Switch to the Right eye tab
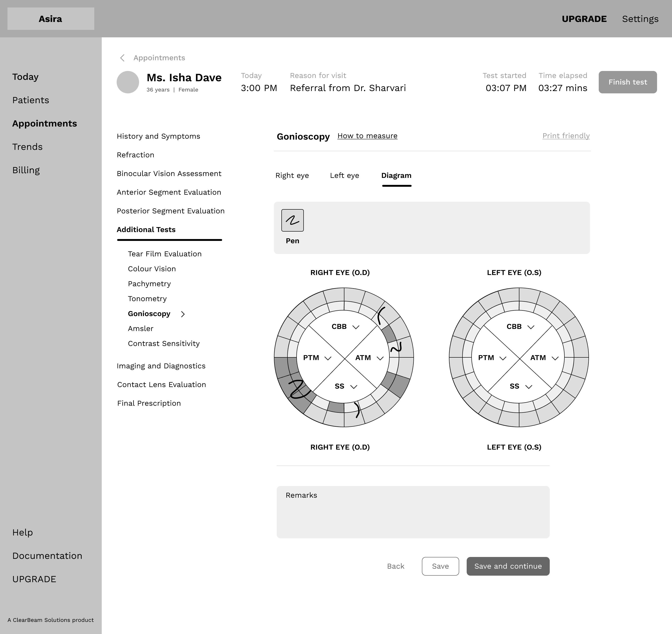This screenshot has height=634, width=672. click(x=292, y=176)
